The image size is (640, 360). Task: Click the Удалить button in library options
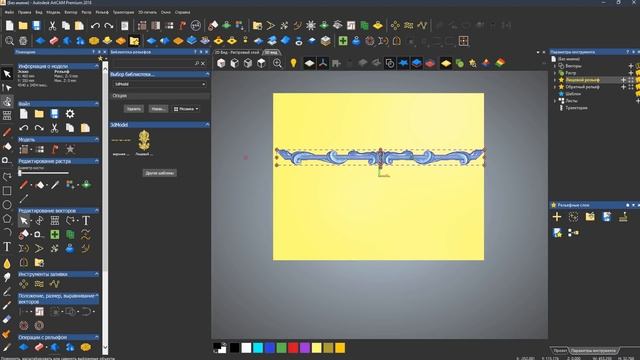(x=133, y=109)
